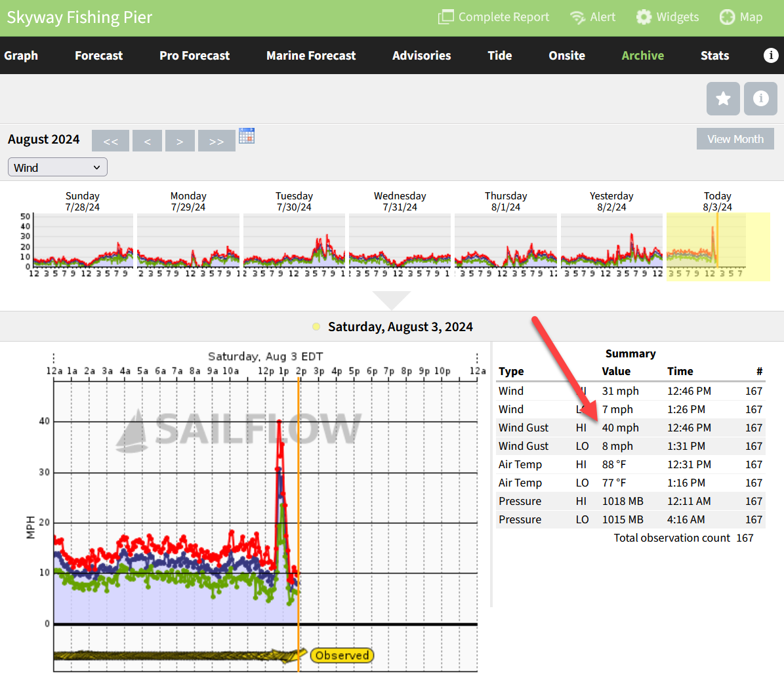Click the 1:26 PM time entry
The image size is (784, 680).
pyautogui.click(x=686, y=410)
